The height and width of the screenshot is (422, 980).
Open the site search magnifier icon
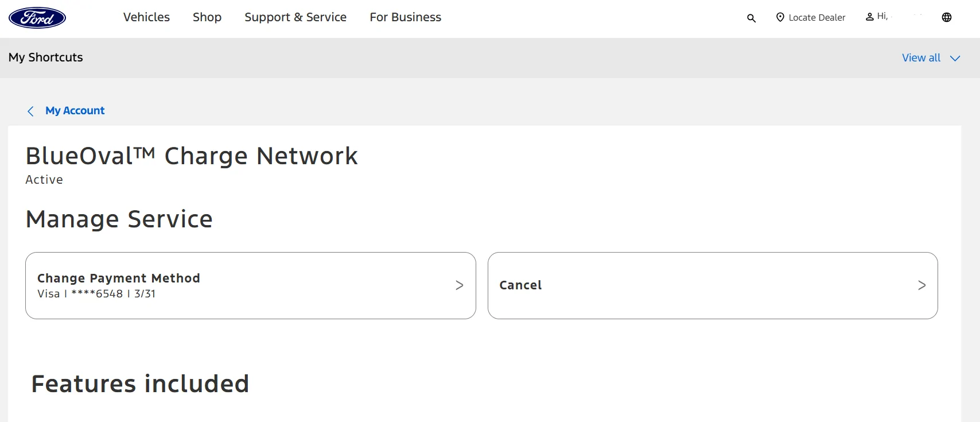coord(751,18)
